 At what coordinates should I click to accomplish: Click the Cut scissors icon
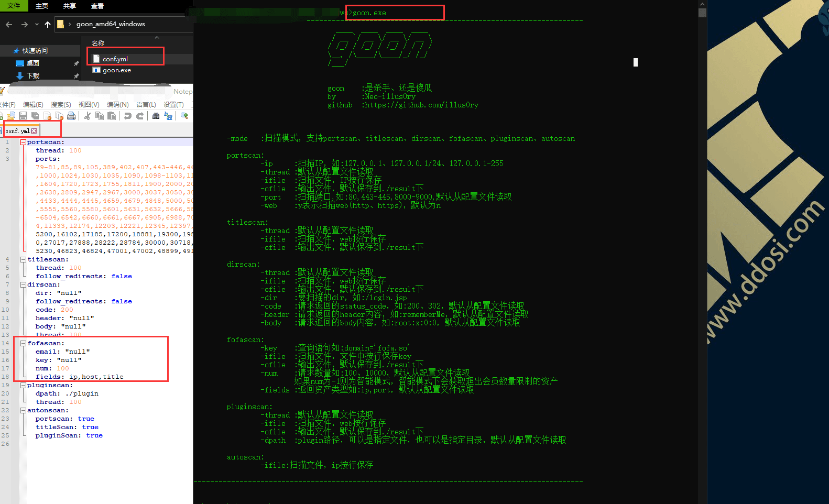click(88, 116)
